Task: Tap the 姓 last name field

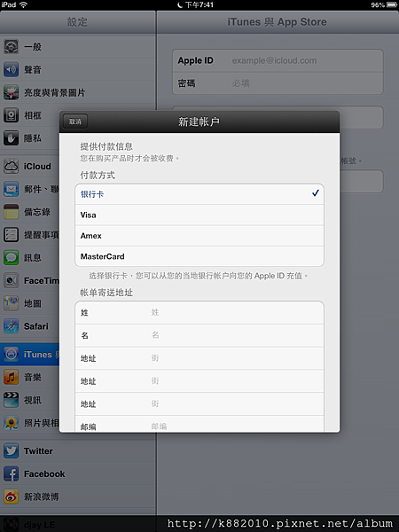Action: click(199, 312)
